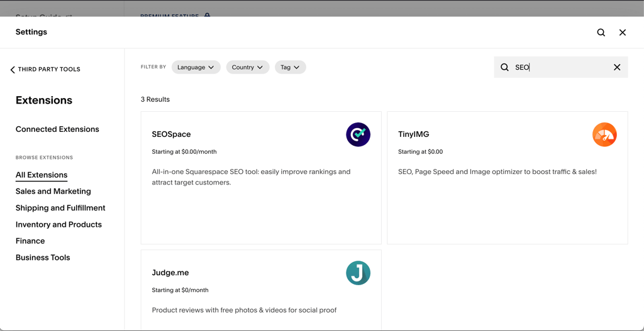
Task: Open the Settings search magnifier icon
Action: pyautogui.click(x=601, y=33)
